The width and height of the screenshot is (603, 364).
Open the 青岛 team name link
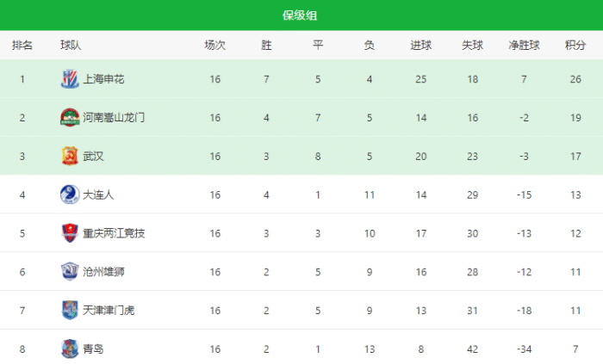[x=93, y=349]
